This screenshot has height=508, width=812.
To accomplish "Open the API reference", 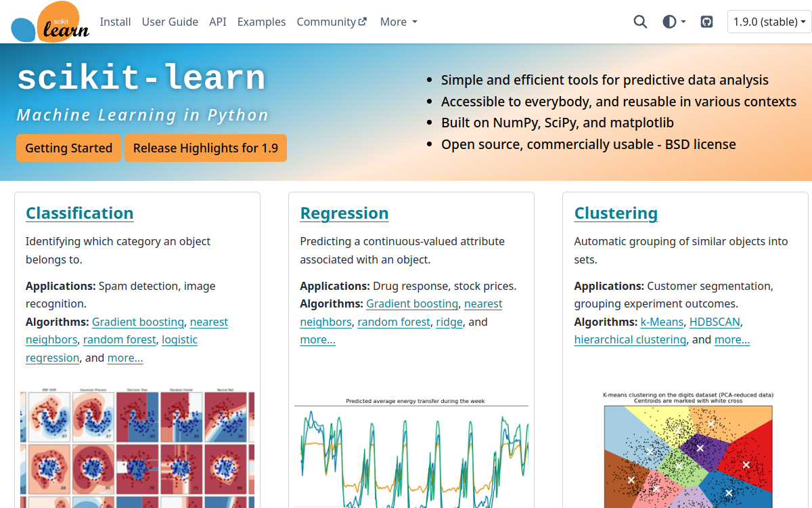I will pyautogui.click(x=218, y=22).
